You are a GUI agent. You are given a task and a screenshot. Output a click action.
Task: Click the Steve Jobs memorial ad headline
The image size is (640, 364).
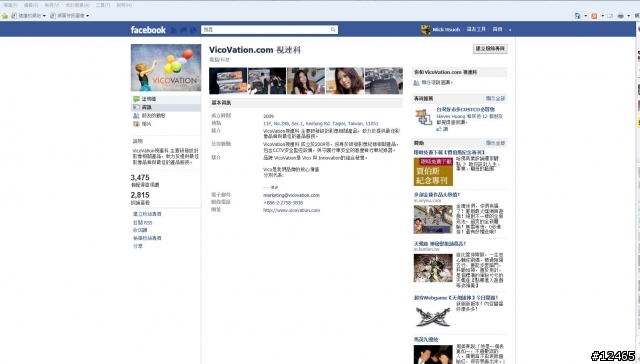click(449, 152)
